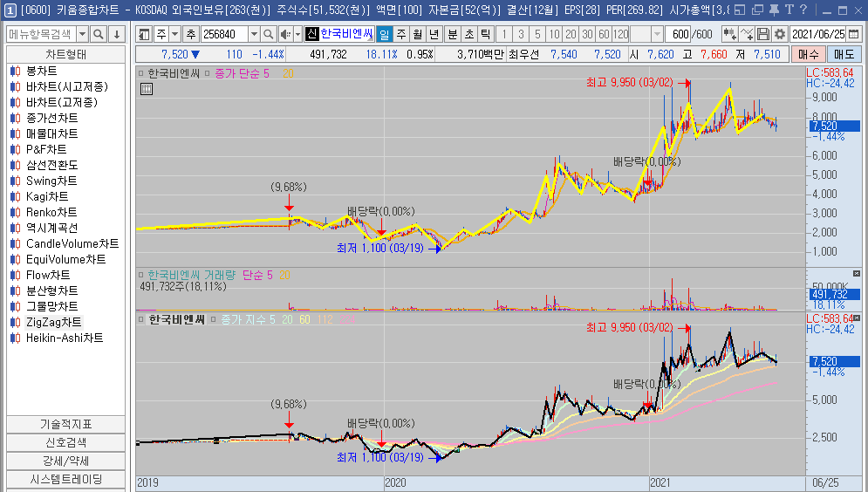Select monthly 월 period
The width and height of the screenshot is (868, 492).
point(417,34)
